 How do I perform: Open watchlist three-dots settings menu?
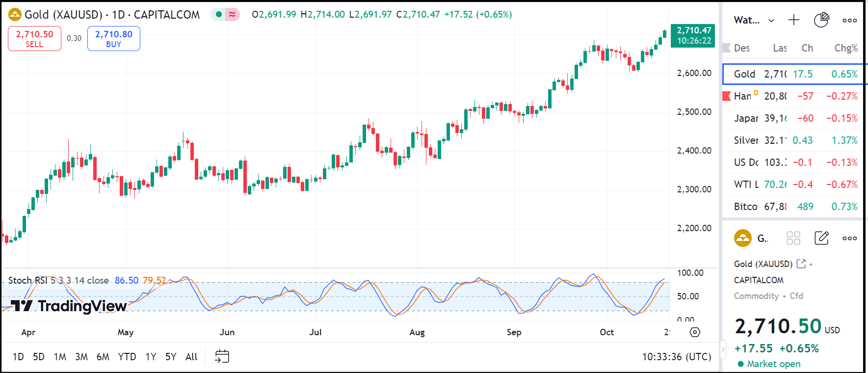click(849, 20)
